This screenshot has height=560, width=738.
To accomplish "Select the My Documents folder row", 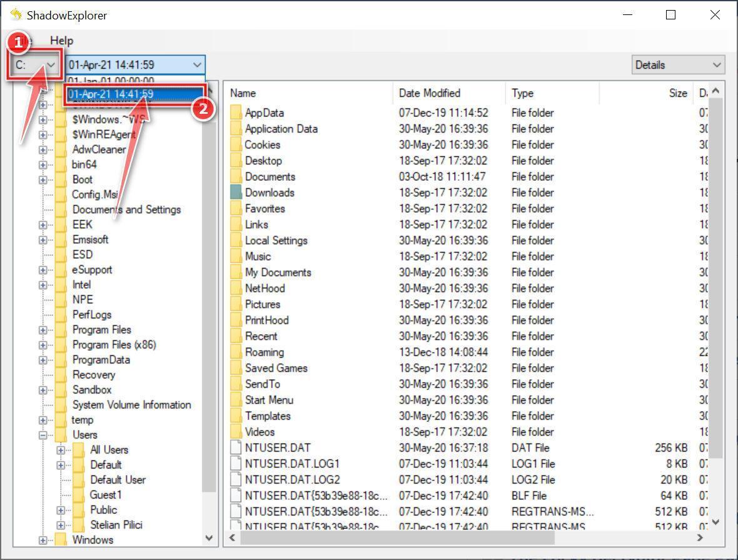I will [468, 272].
